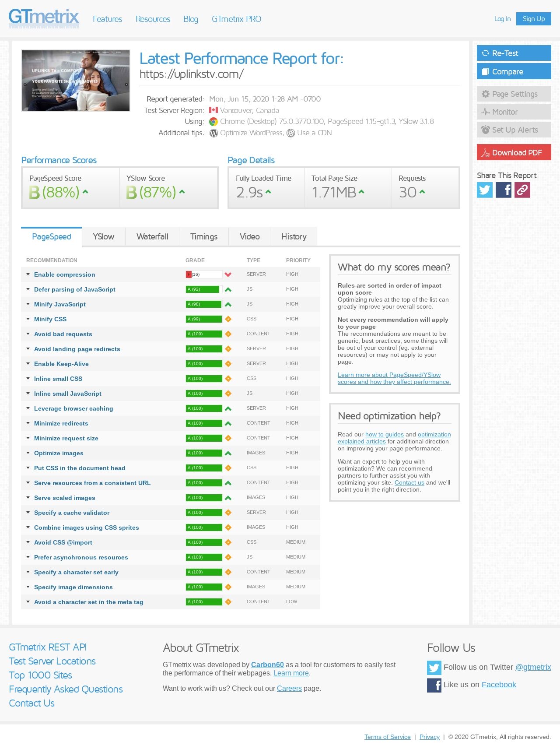This screenshot has height=749, width=560.
Task: Click footer Facebook icon
Action: pos(434,685)
